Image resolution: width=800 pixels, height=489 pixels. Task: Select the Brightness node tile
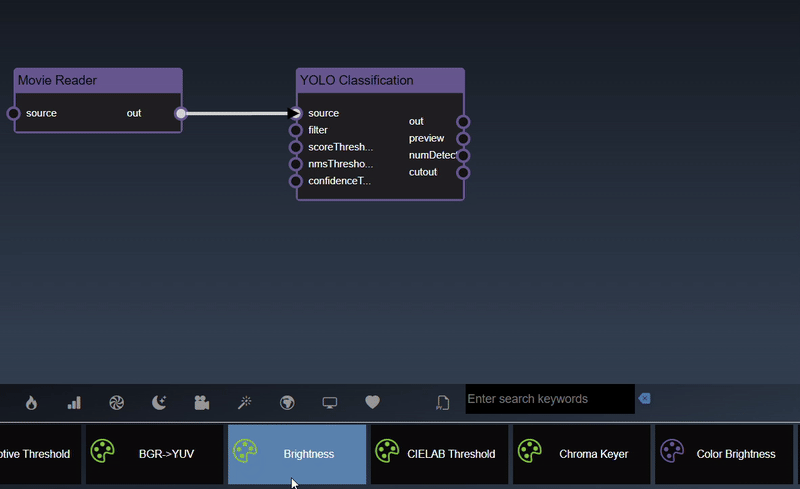click(298, 454)
